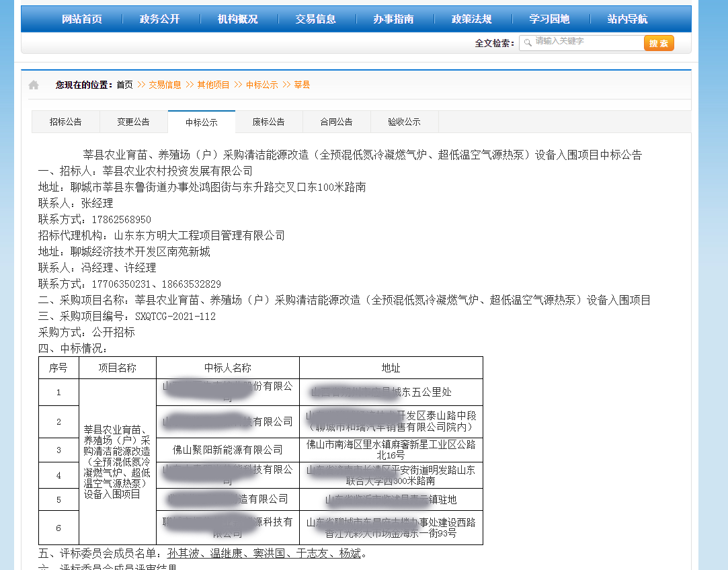Select 交易信息 in the navigation bar
This screenshot has width=728, height=570.
[x=316, y=19]
